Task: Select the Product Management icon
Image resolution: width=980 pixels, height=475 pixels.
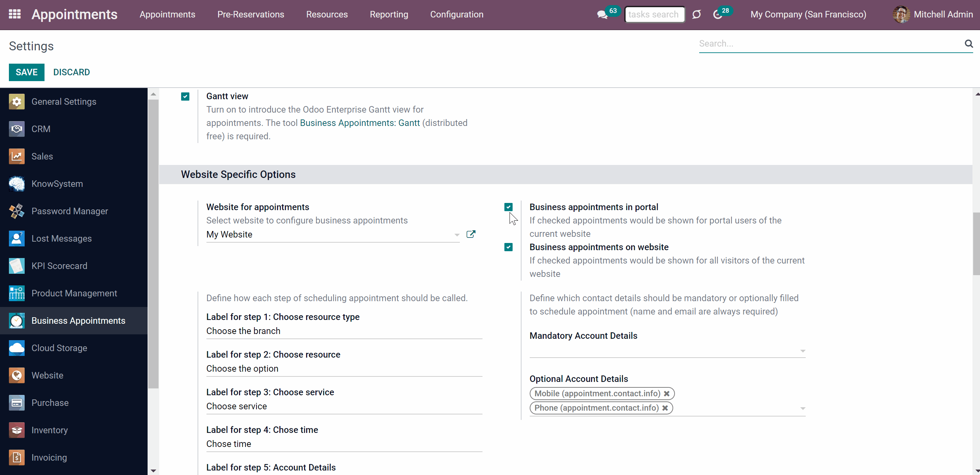Action: point(17,293)
